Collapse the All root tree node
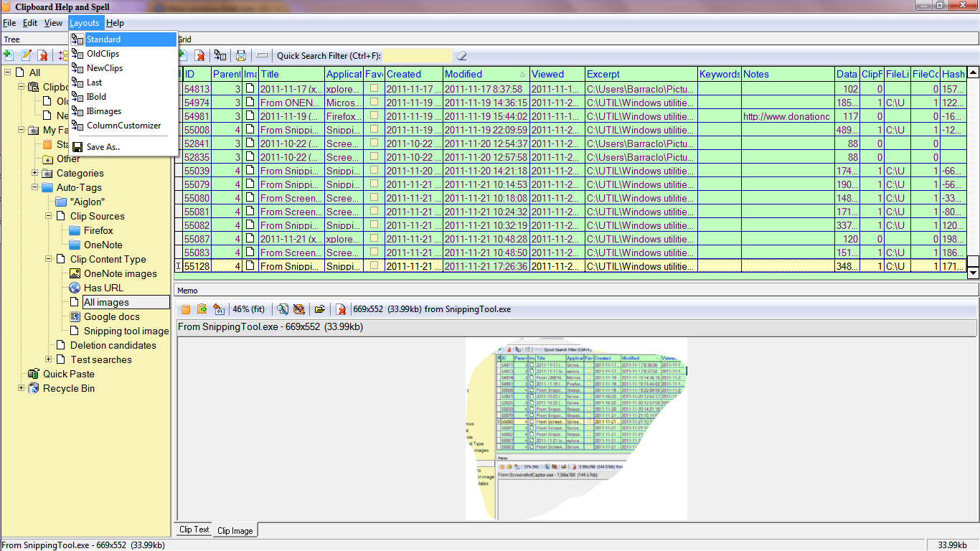This screenshot has width=980, height=551. 8,72
